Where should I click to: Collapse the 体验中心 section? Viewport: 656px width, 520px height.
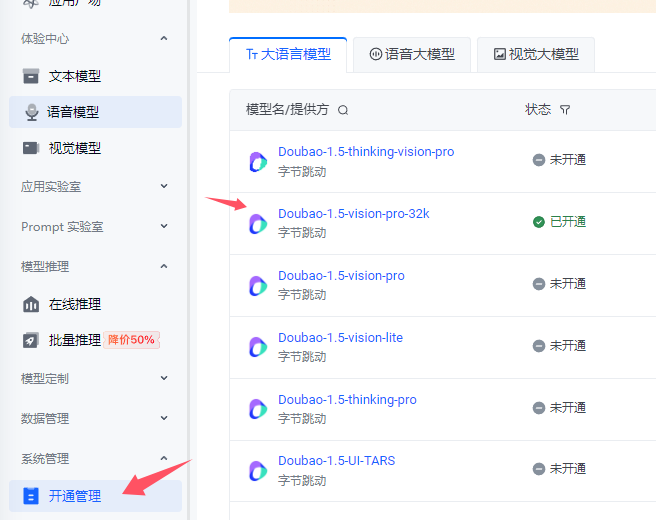[164, 39]
